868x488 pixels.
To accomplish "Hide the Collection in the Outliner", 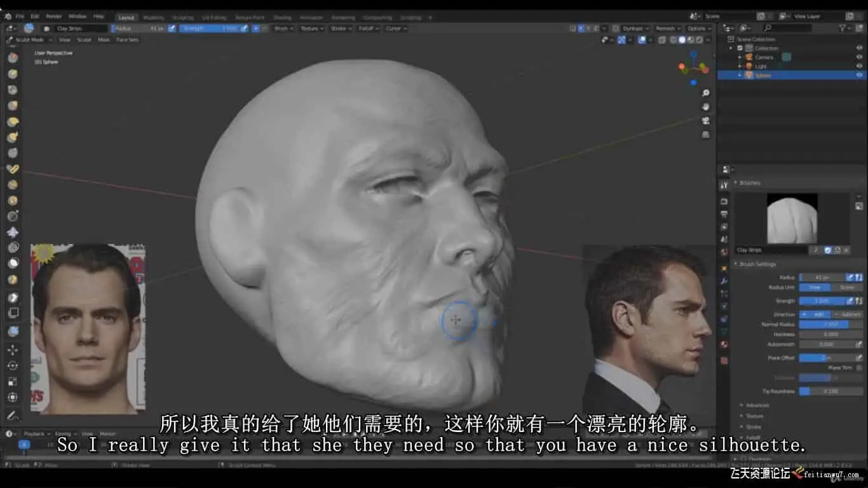I will pos(859,48).
